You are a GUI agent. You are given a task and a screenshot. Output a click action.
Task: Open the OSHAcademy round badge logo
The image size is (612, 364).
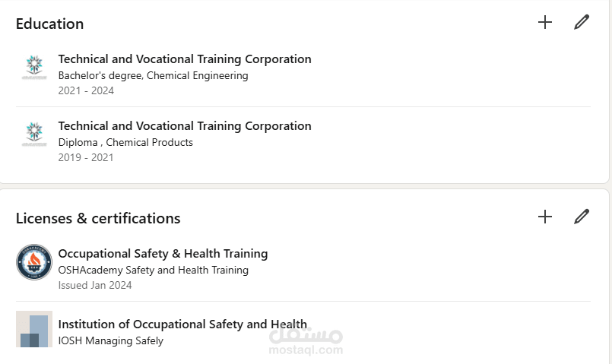34,262
